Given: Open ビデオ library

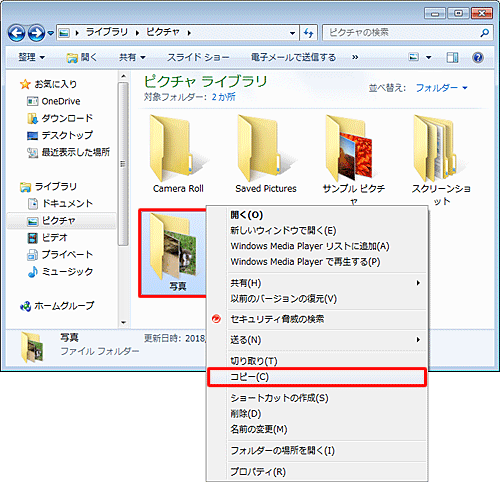Looking at the screenshot, I should pos(47,237).
